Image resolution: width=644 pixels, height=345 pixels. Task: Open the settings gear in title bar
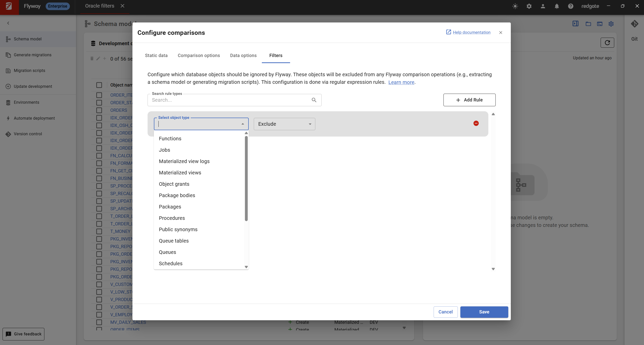529,6
